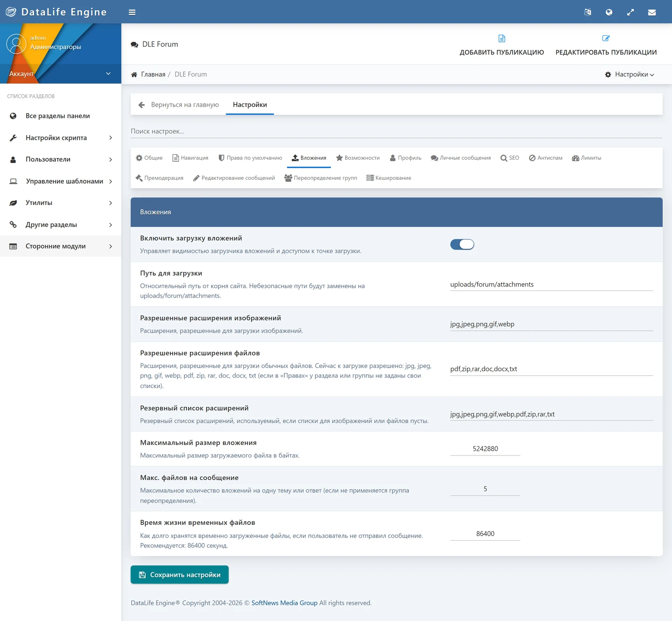Open the language translation icon
Screen dimensions: 672x621
(588, 12)
